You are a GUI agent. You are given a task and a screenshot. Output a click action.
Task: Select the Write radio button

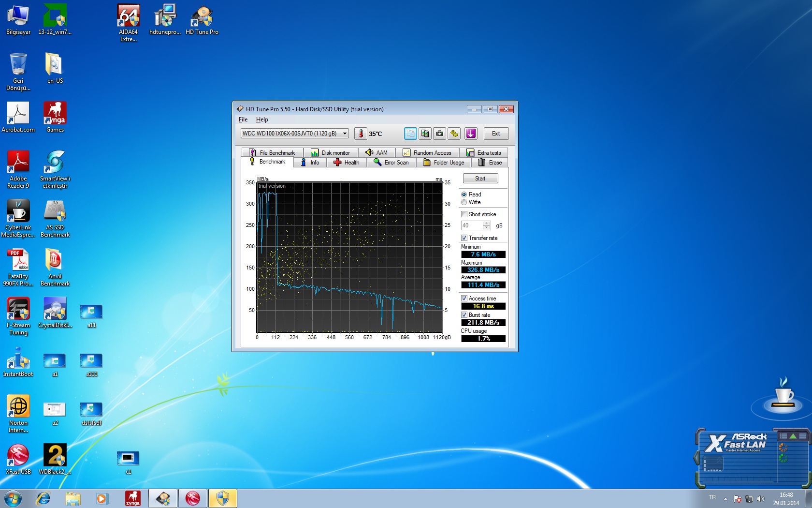464,202
